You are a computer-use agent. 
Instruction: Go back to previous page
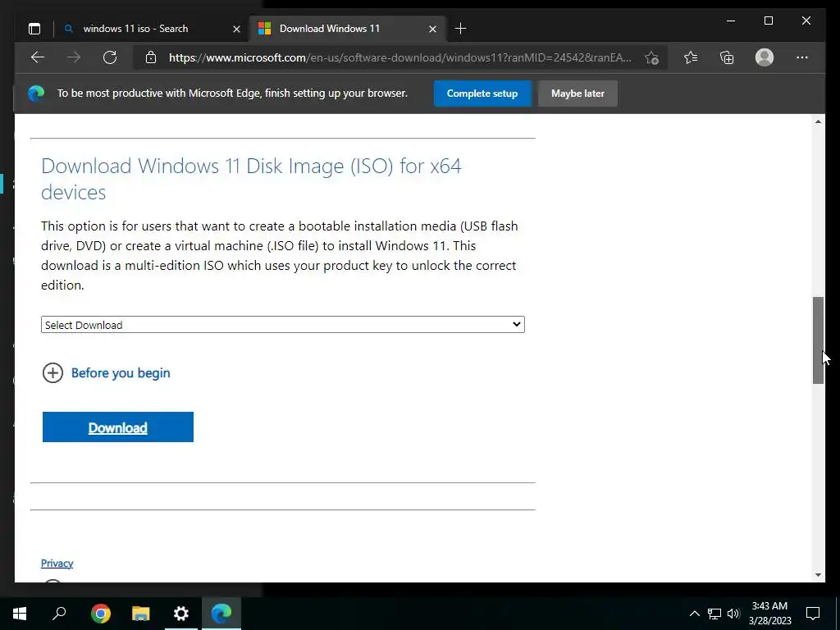(x=38, y=57)
